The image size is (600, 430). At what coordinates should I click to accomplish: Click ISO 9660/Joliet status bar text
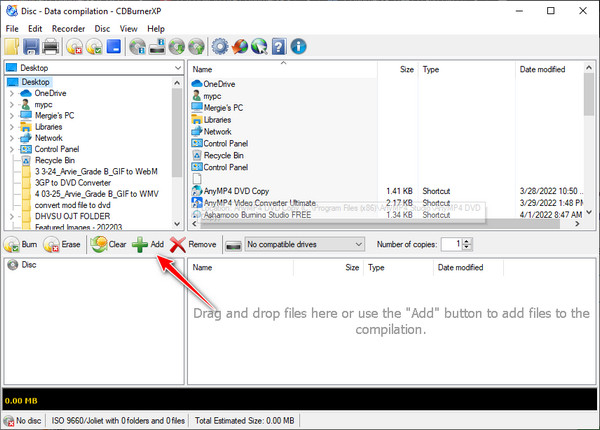(x=118, y=421)
